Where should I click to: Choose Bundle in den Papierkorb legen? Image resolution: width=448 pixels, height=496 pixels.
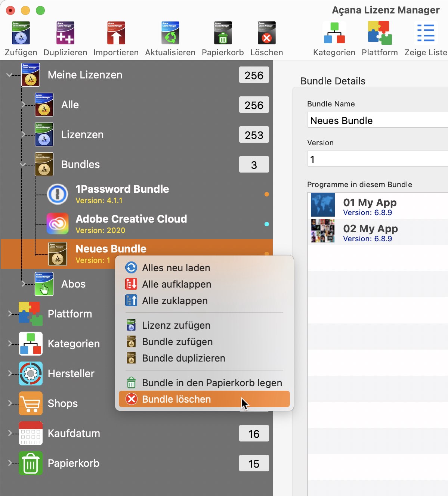(204, 383)
